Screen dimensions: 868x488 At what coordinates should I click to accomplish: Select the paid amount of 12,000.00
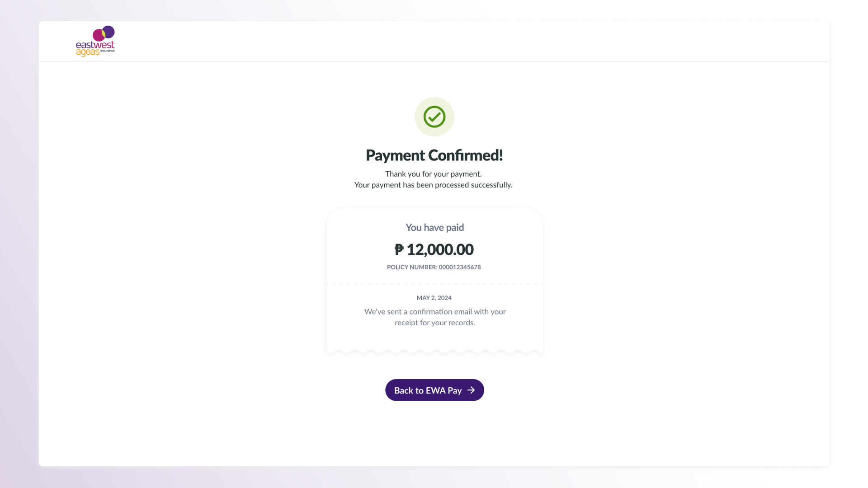click(x=434, y=249)
